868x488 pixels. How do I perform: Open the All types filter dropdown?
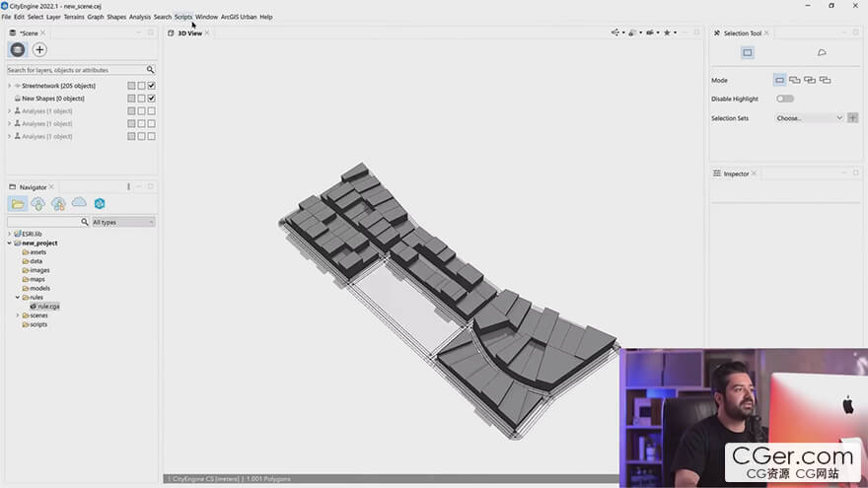(x=123, y=222)
